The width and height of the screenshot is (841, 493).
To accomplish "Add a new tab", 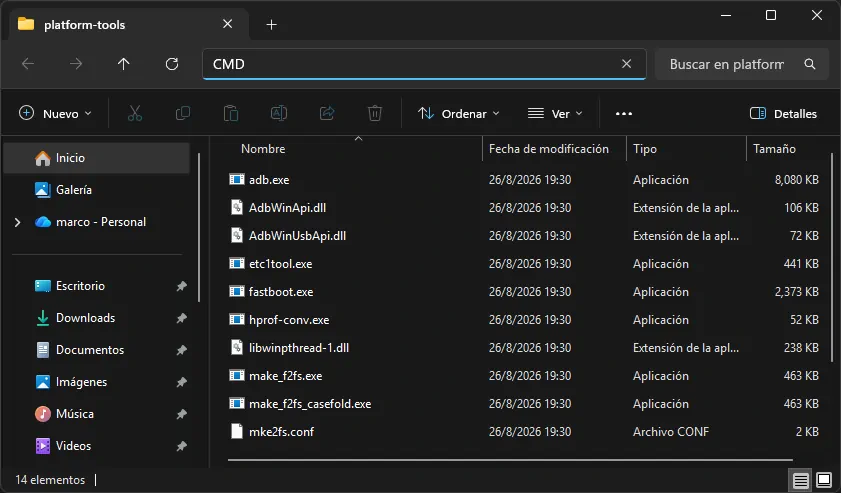I will (271, 24).
